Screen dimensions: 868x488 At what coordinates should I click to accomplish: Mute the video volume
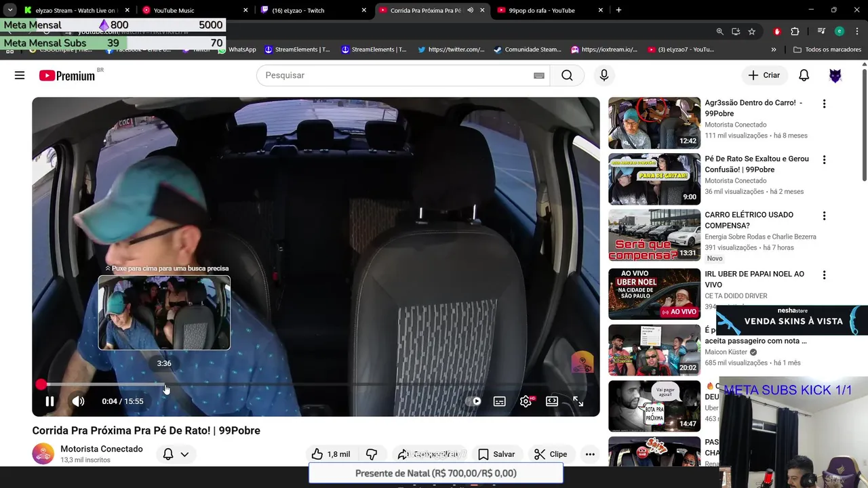(79, 401)
